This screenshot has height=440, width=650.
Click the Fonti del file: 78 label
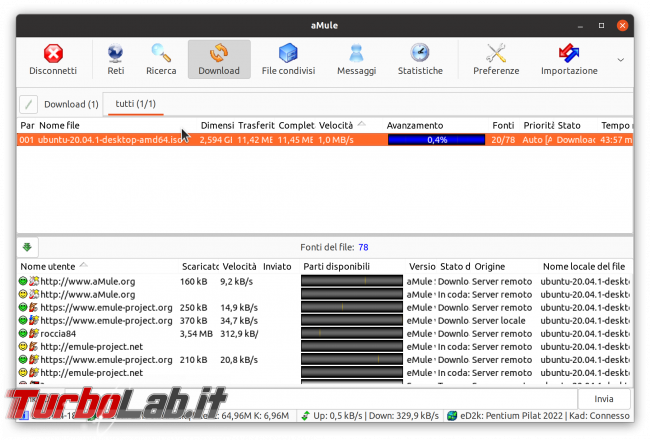coord(334,247)
